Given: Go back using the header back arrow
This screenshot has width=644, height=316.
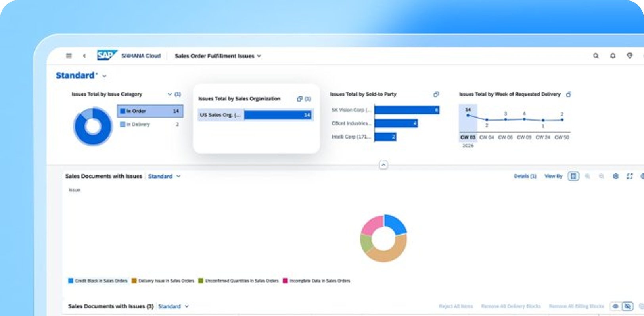Looking at the screenshot, I should (x=84, y=56).
